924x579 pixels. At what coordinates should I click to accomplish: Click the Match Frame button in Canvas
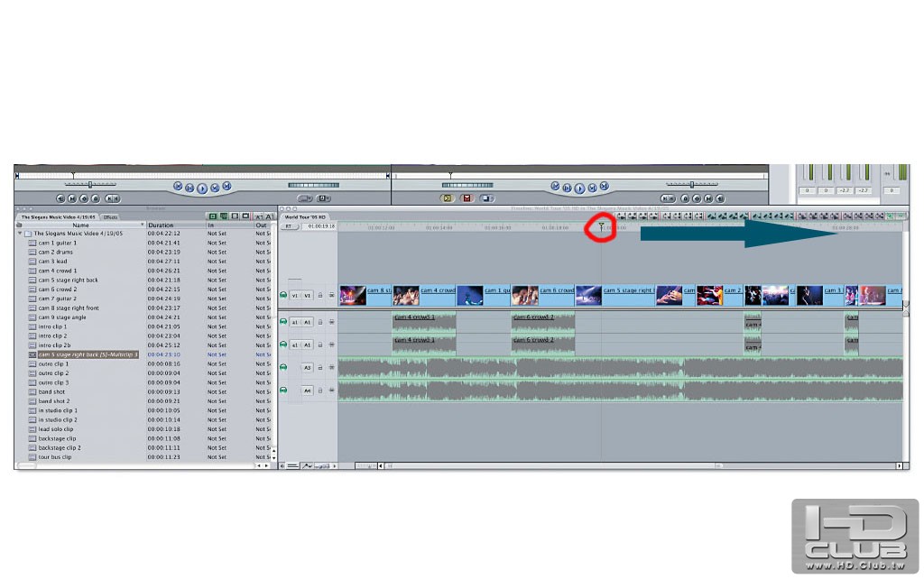pos(719,199)
